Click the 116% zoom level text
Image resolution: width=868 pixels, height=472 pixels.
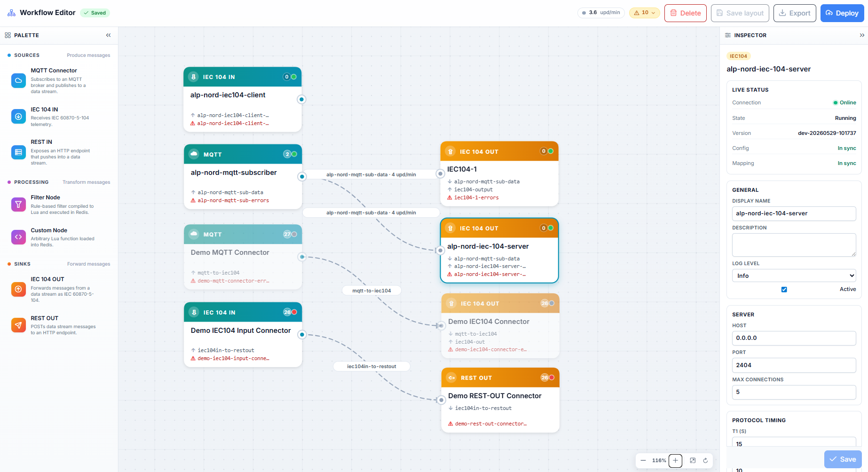[659, 461]
